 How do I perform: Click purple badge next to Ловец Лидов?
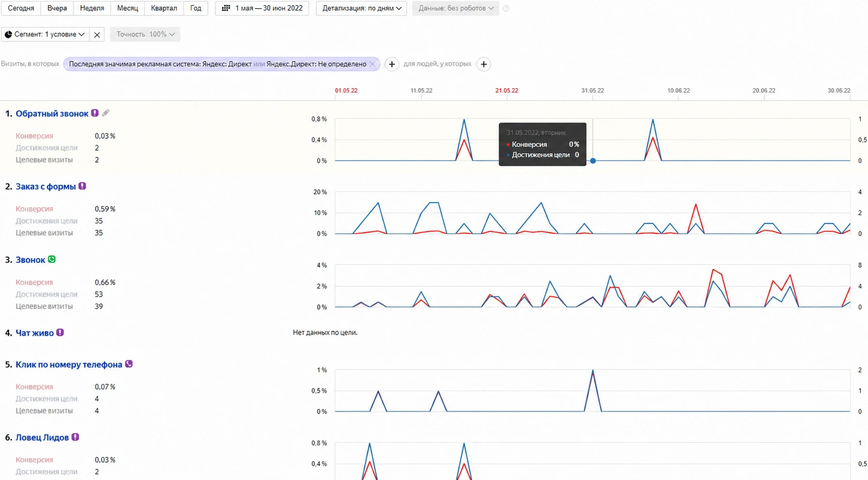75,437
